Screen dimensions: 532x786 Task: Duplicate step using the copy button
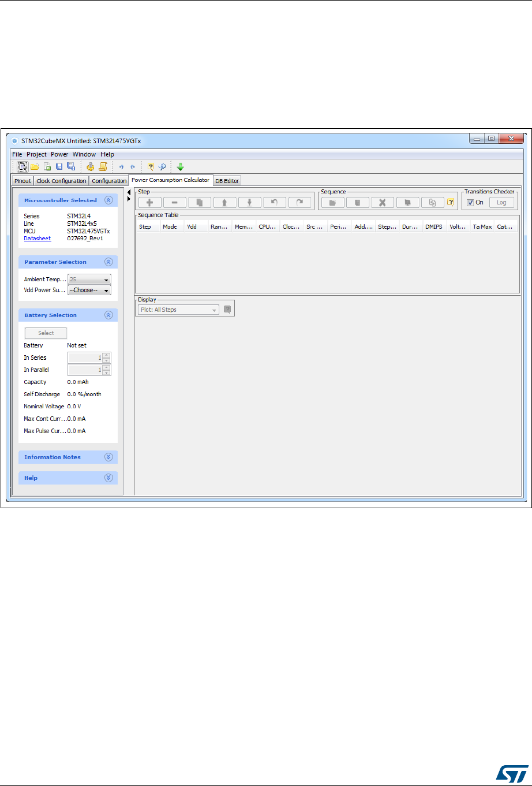coord(200,203)
